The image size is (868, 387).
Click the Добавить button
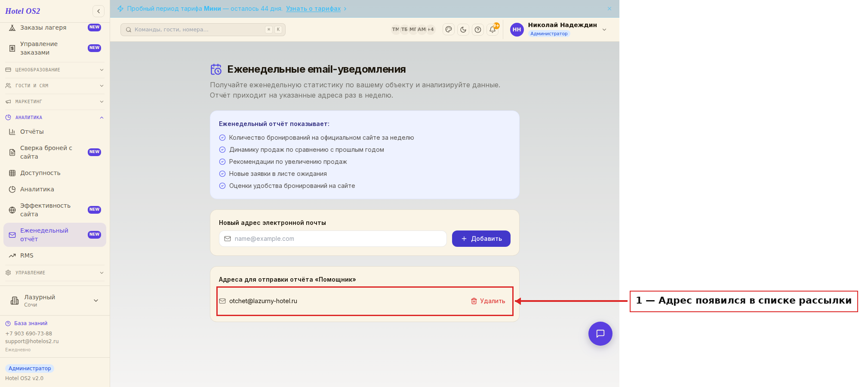click(481, 239)
